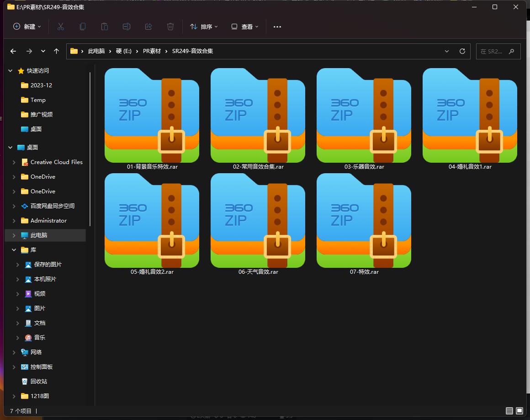Switch to details list view in status bar
The height and width of the screenshot is (420, 530).
tap(509, 411)
